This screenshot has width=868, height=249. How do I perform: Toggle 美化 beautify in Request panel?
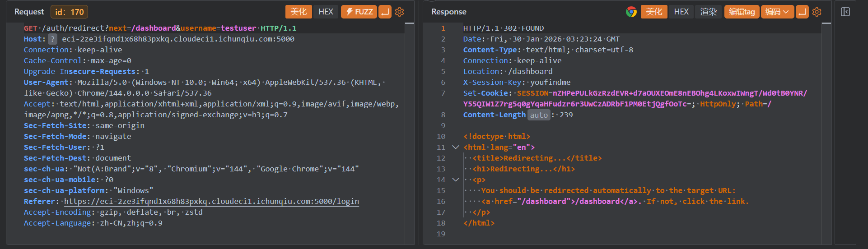coord(299,12)
